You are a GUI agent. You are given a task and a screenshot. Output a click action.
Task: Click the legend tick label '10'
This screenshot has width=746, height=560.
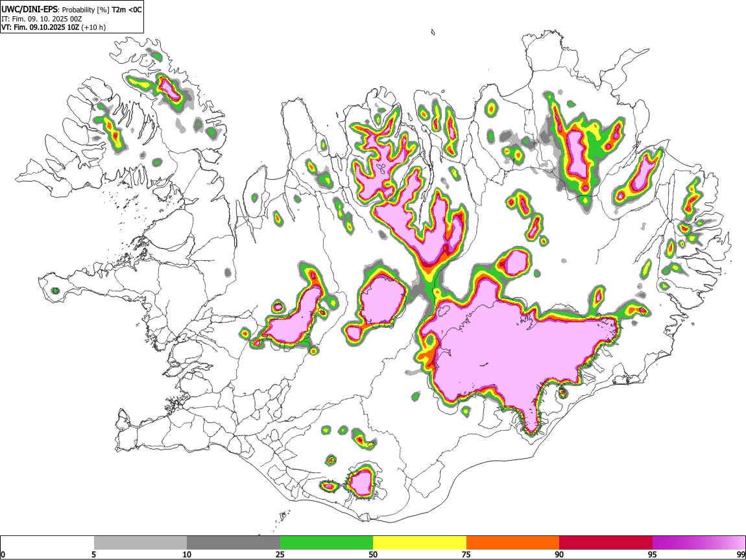pyautogui.click(x=187, y=555)
